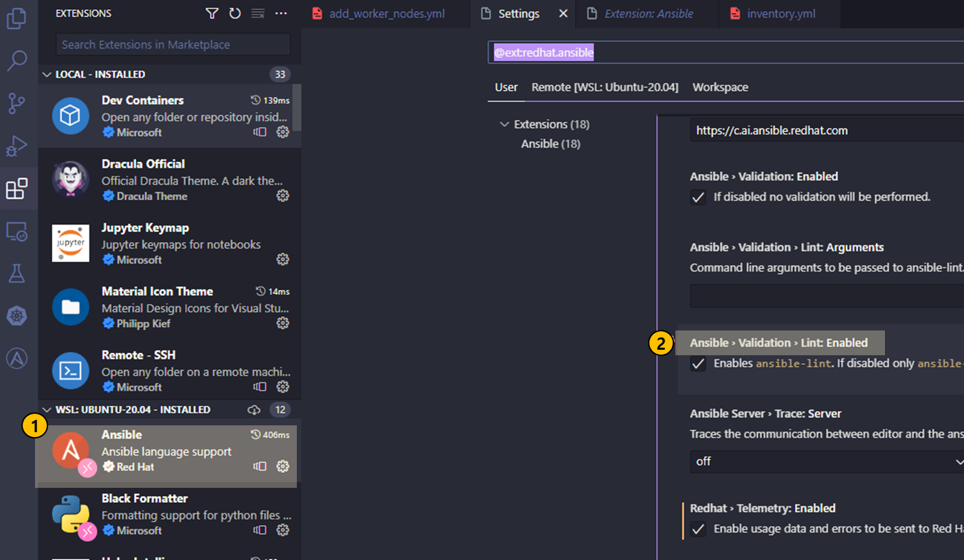Select the User settings scope tab
The width and height of the screenshot is (964, 560).
[x=506, y=87]
